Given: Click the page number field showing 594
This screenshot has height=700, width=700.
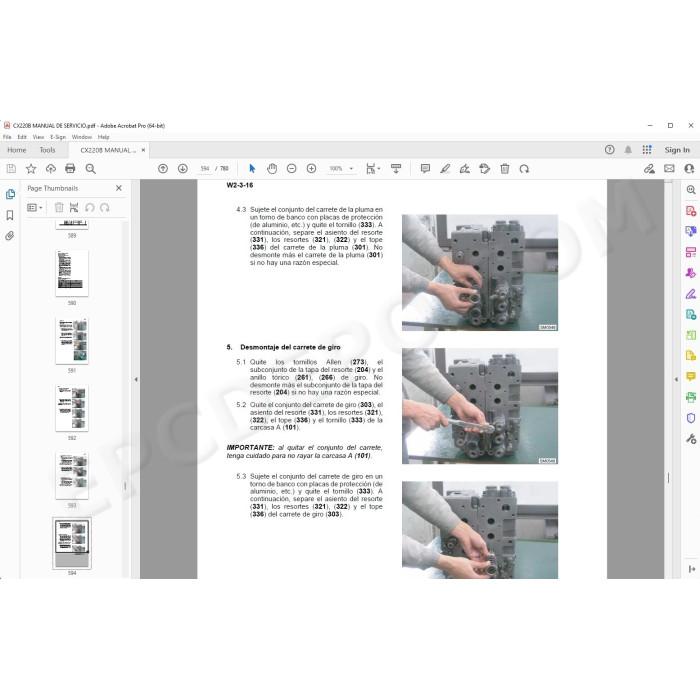Looking at the screenshot, I should [205, 169].
